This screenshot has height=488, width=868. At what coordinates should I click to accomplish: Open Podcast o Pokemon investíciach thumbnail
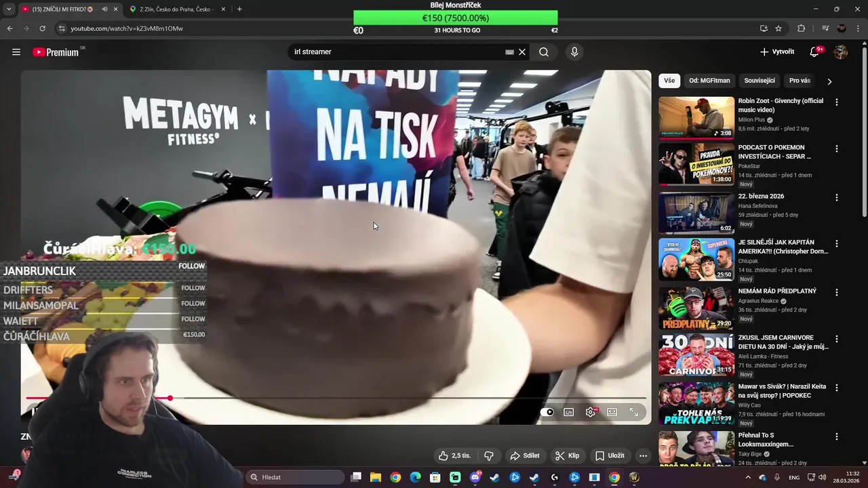pos(696,164)
